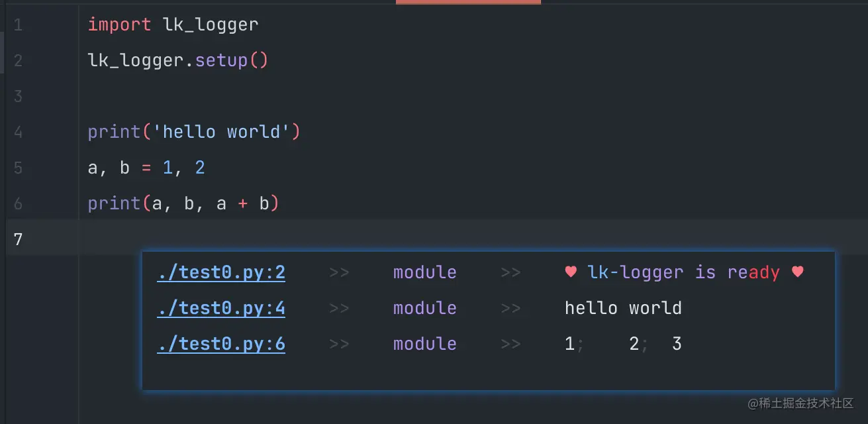Click the heart icon after 'lk-logger is ready'
868x424 pixels.
click(797, 272)
